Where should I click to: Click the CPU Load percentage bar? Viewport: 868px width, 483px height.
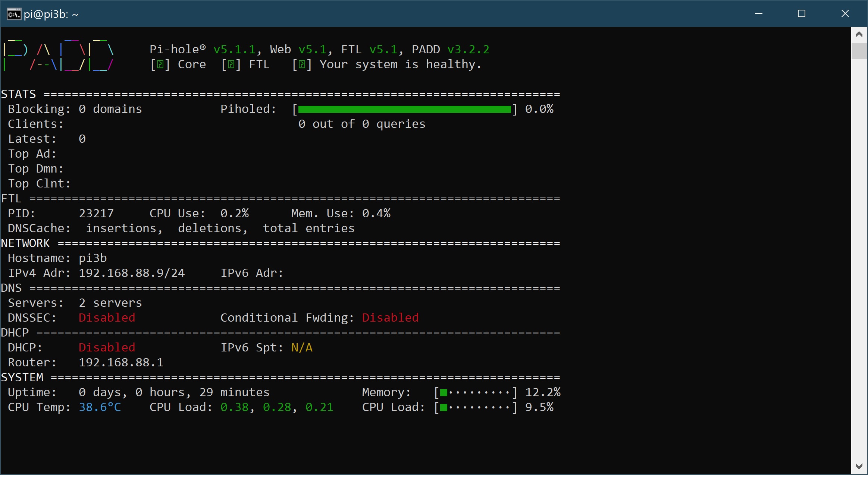point(475,407)
